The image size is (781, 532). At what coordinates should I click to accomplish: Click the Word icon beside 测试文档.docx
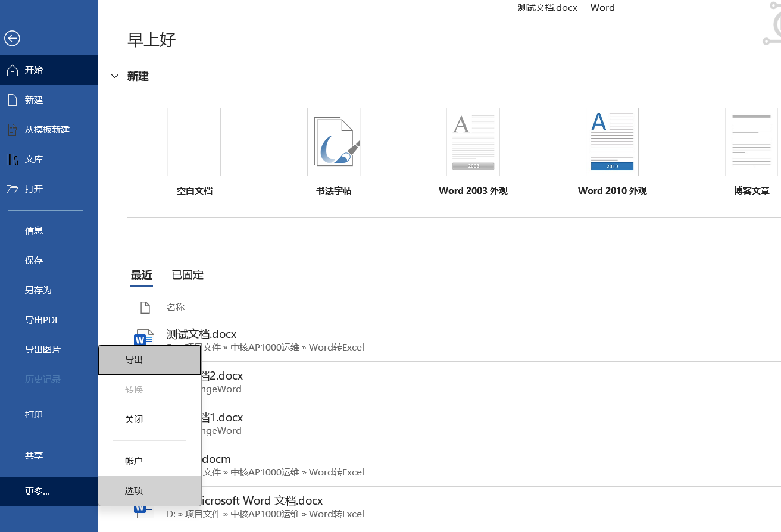point(143,338)
